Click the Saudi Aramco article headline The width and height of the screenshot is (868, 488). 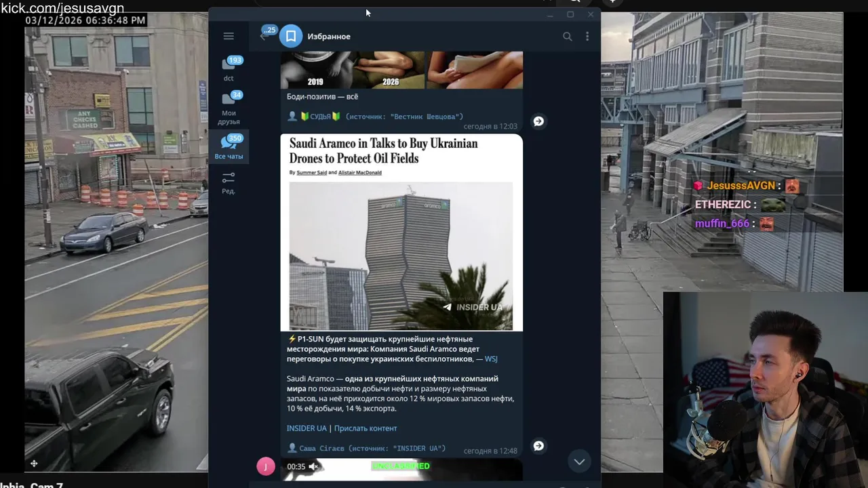[383, 151]
